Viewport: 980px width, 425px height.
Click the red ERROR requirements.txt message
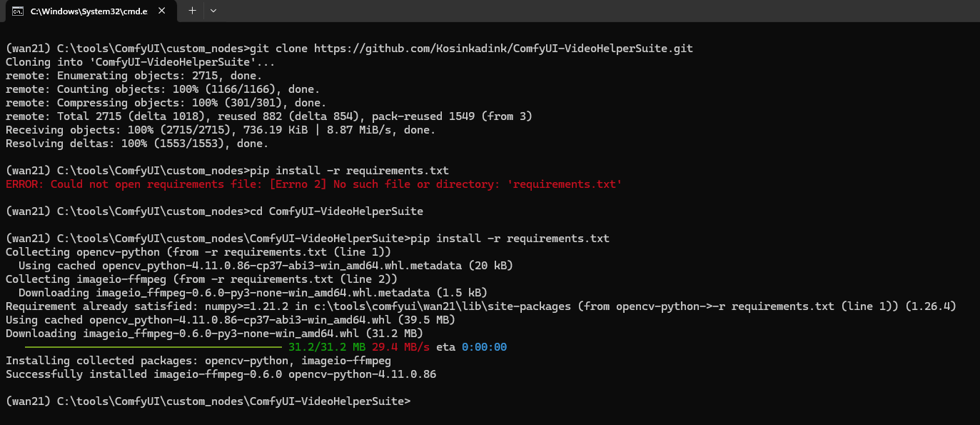[314, 184]
